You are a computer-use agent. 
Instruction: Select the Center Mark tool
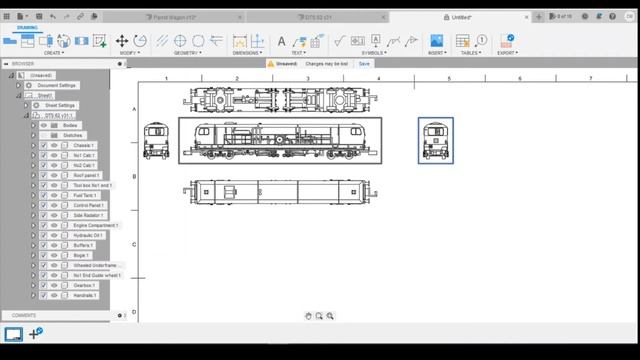tap(180, 41)
